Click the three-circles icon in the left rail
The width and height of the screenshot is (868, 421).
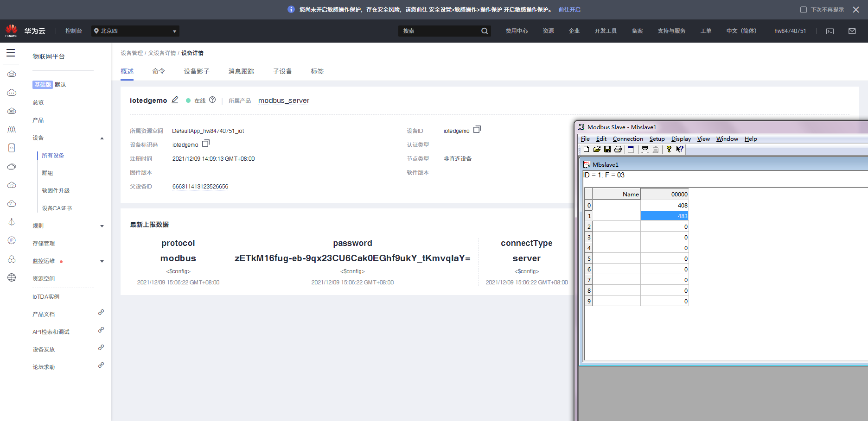12,259
